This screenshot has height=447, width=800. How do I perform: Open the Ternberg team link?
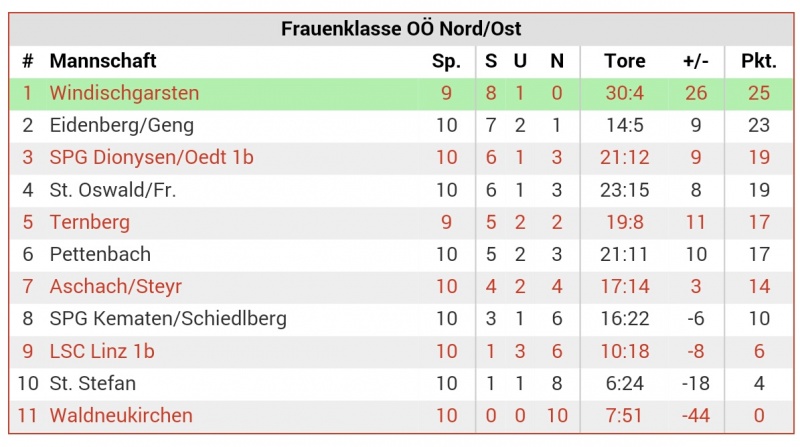pyautogui.click(x=90, y=222)
